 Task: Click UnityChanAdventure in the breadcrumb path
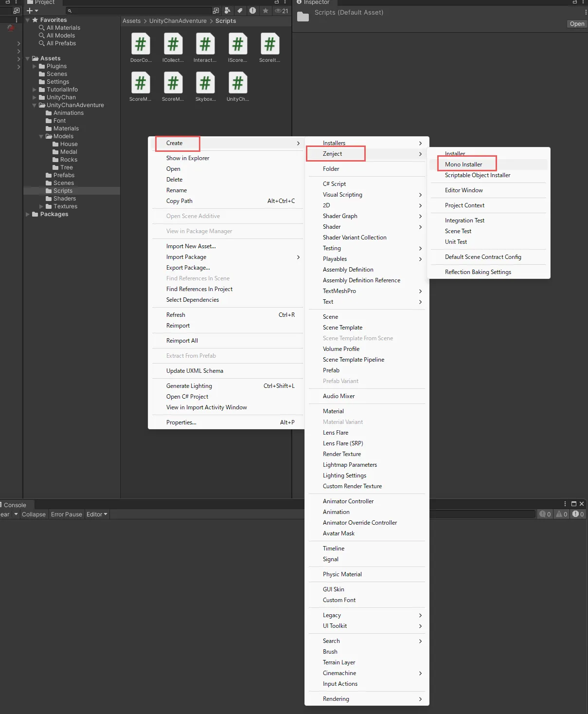(178, 21)
